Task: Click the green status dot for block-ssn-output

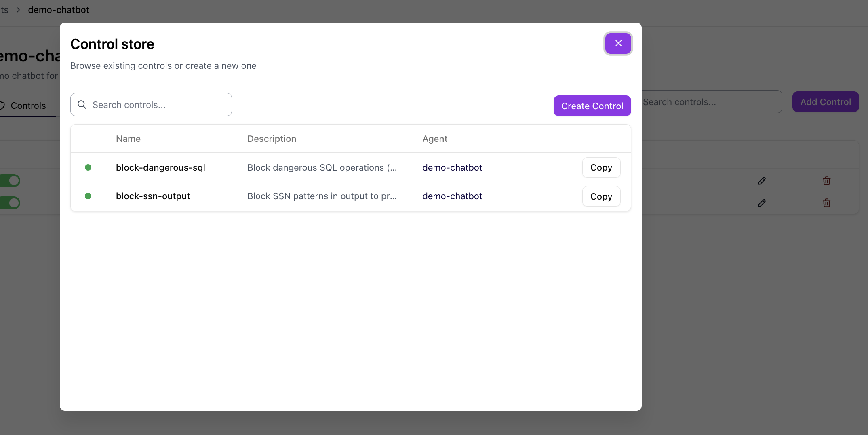Action: 88,196
